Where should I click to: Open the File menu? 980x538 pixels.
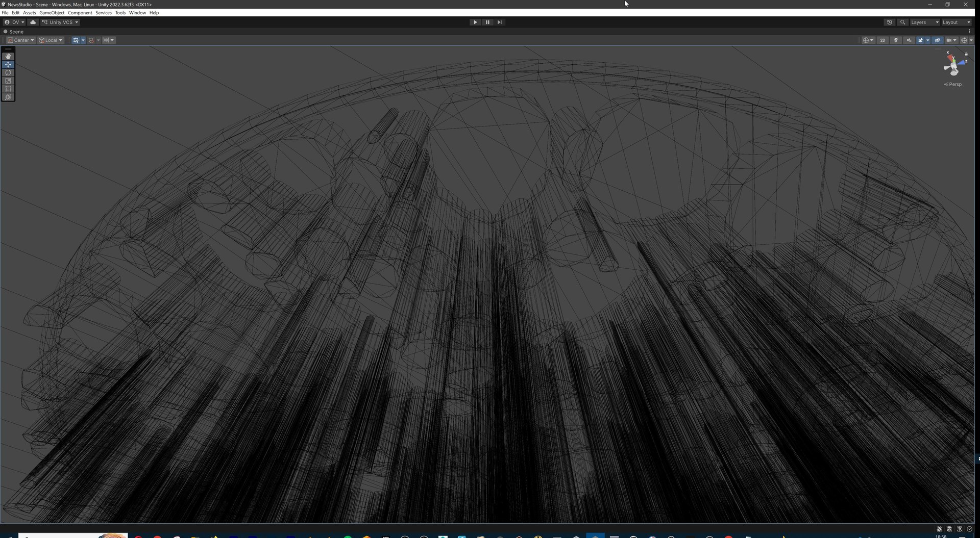[5, 13]
